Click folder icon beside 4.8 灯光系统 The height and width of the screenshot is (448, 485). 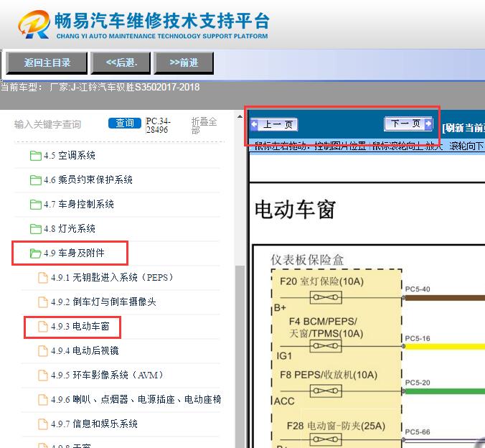pos(36,229)
